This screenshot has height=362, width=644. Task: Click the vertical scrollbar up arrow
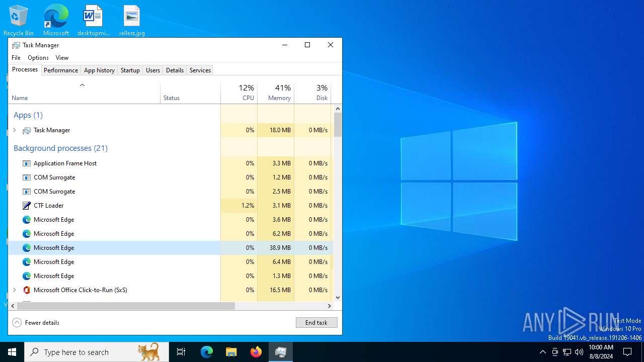(x=338, y=109)
